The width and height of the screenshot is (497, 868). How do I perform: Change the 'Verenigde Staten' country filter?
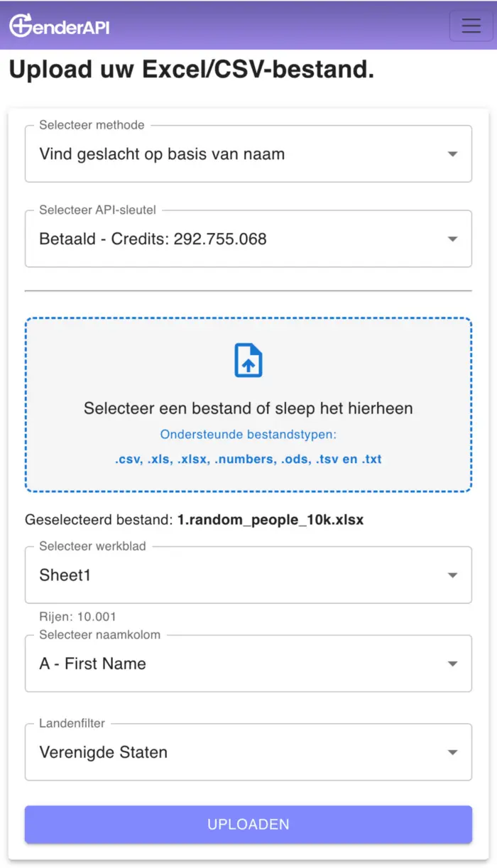(234, 752)
